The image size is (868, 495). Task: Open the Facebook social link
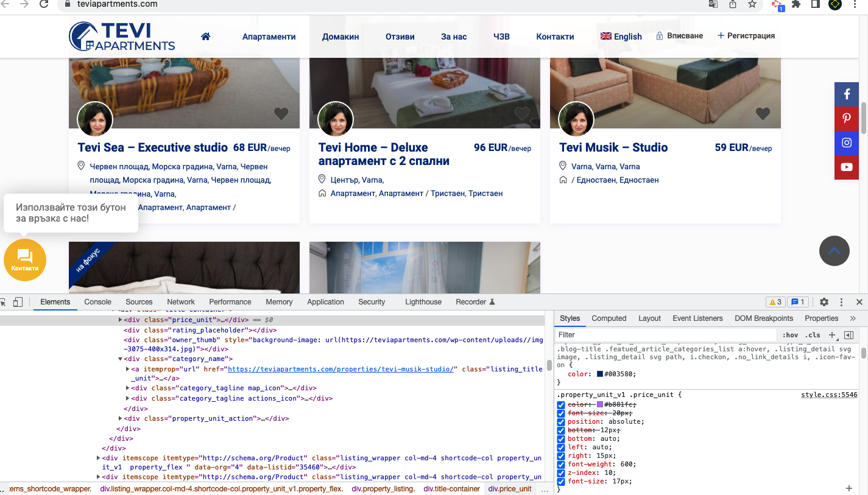click(847, 94)
